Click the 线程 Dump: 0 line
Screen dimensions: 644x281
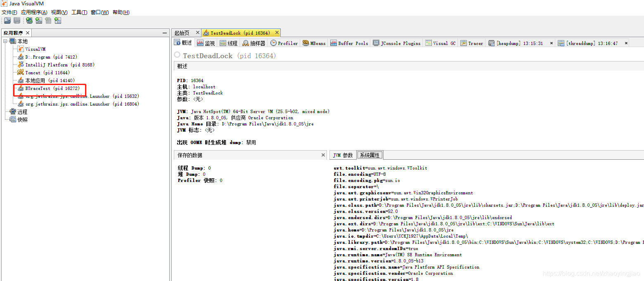tap(194, 168)
